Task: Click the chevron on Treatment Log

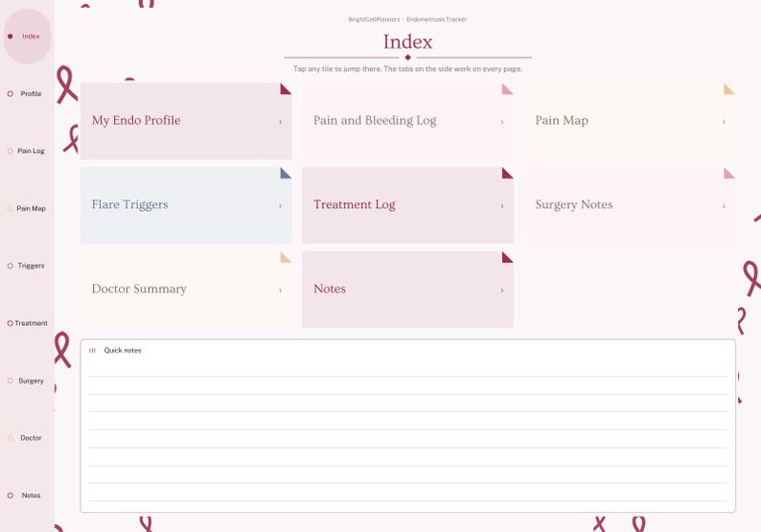Action: (x=502, y=206)
